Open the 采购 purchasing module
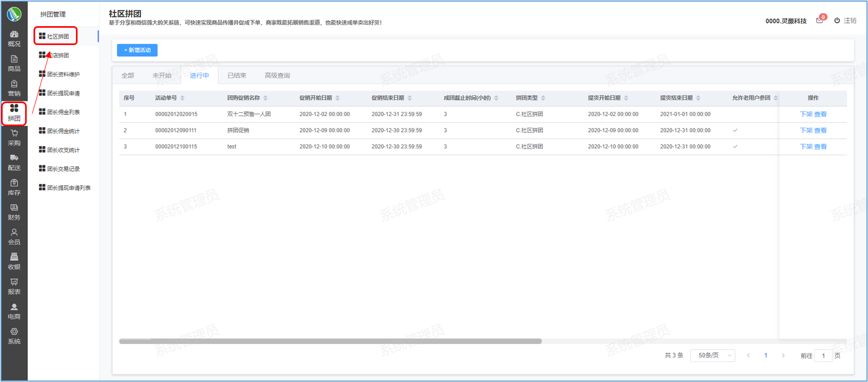The width and height of the screenshot is (868, 382). point(14,138)
